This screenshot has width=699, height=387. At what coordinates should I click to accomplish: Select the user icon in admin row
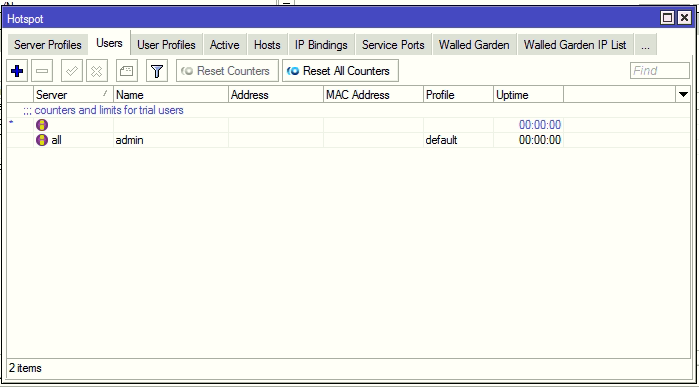click(x=42, y=140)
